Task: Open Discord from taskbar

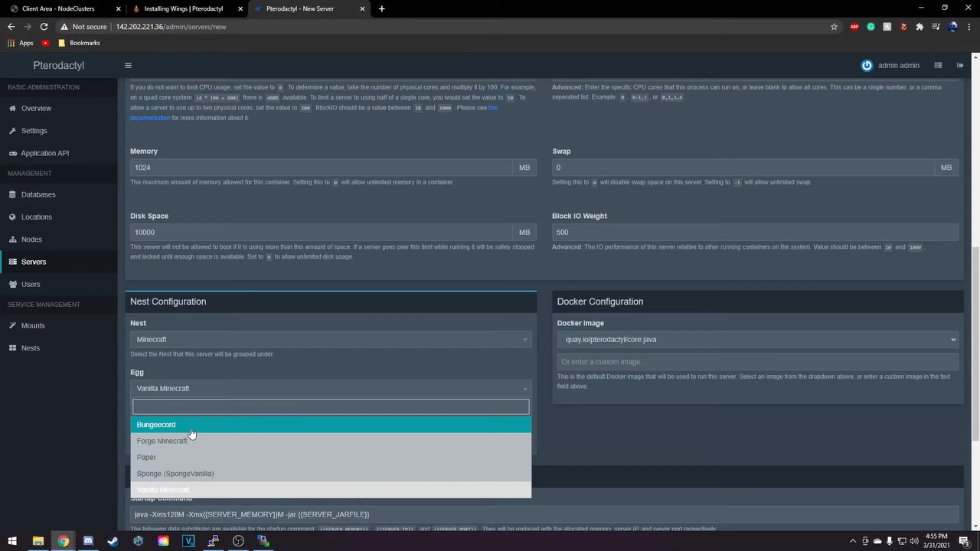Action: coord(88,541)
